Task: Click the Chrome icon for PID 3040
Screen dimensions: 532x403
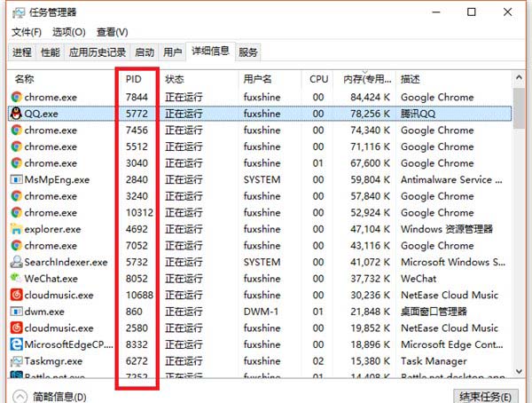Action: (x=16, y=163)
